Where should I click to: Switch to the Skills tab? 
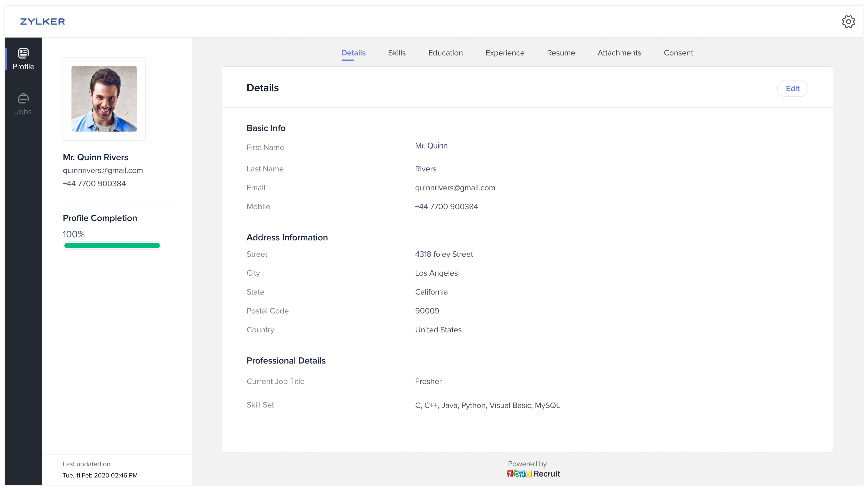coord(396,53)
